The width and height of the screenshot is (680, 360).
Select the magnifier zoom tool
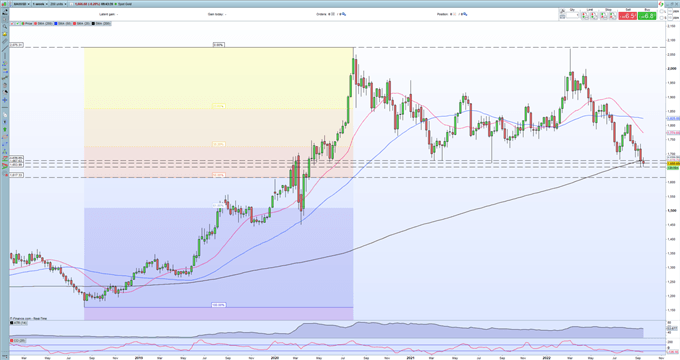(4, 26)
